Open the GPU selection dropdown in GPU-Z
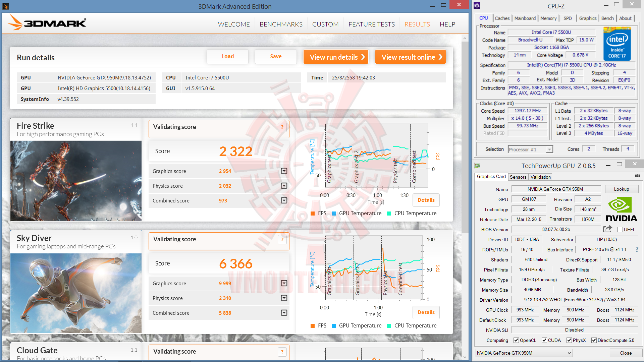Screen dimensions: 644x362 524,353
